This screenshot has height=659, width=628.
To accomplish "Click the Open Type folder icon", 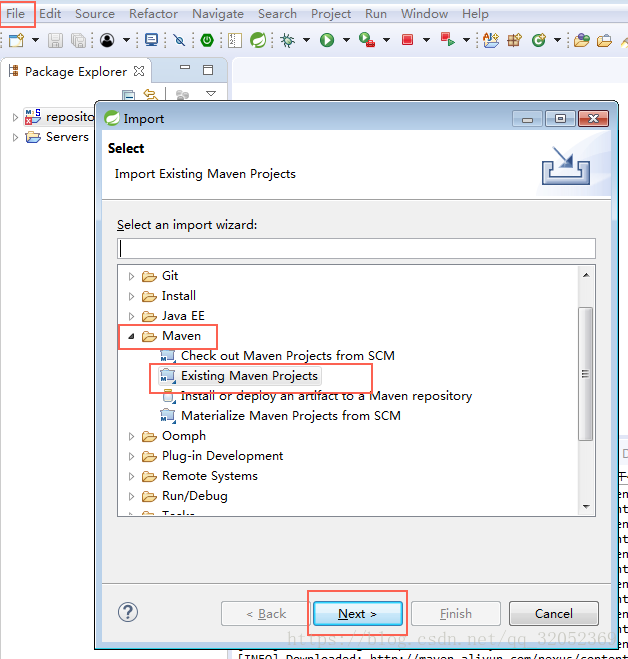I will 582,40.
